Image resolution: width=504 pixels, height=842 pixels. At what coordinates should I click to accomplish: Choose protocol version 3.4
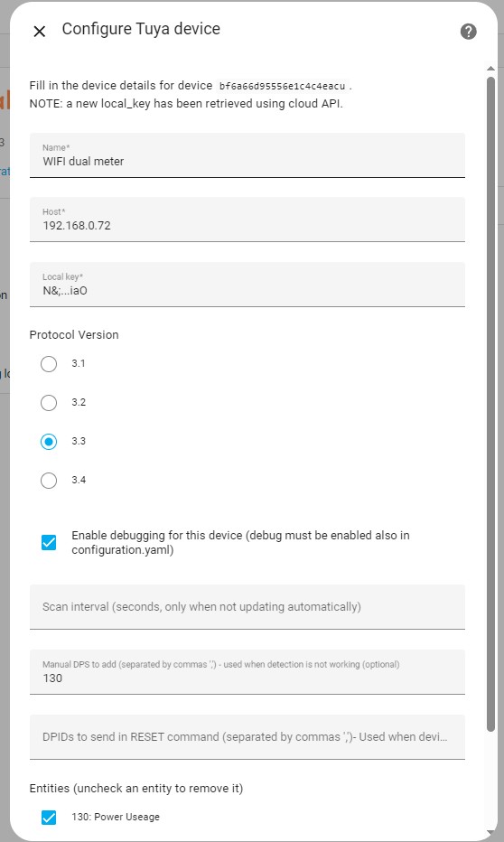click(49, 481)
